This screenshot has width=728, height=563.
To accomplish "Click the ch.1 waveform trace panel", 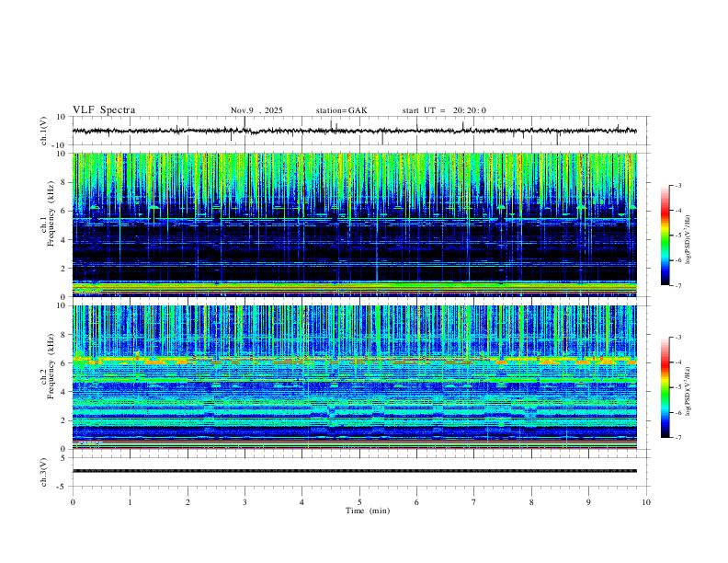I will [359, 131].
